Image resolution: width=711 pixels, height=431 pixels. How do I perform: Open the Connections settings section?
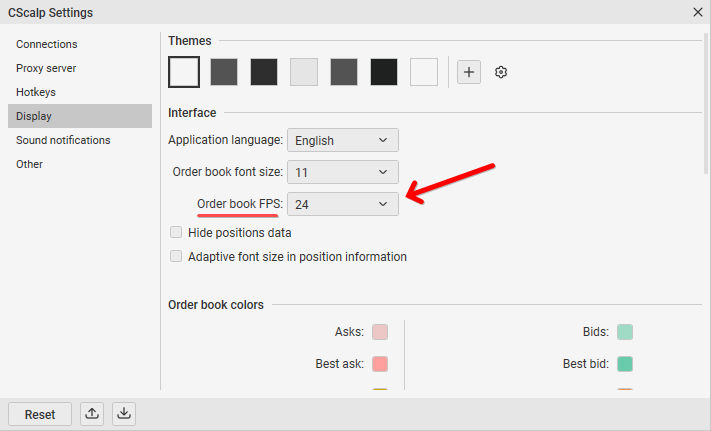point(80,44)
